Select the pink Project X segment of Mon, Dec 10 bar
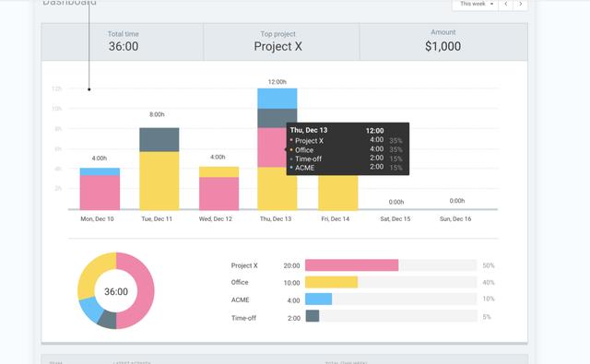 100,193
